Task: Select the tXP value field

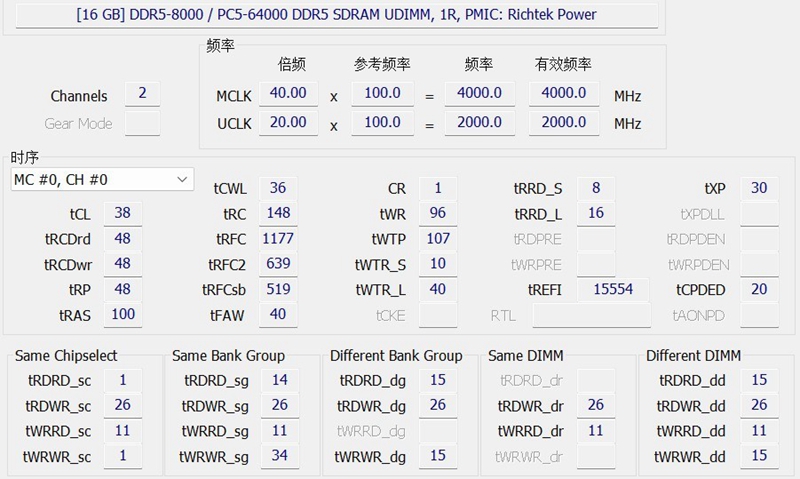Action: (x=759, y=188)
